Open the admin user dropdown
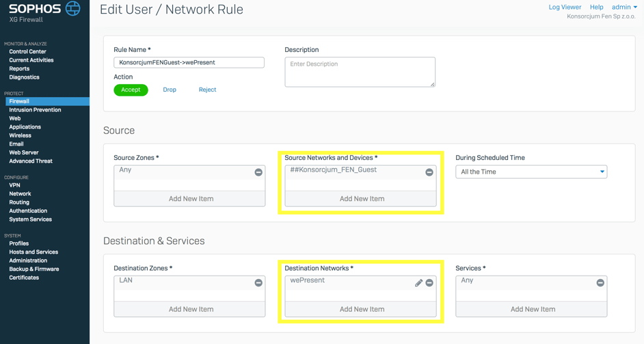 click(624, 7)
